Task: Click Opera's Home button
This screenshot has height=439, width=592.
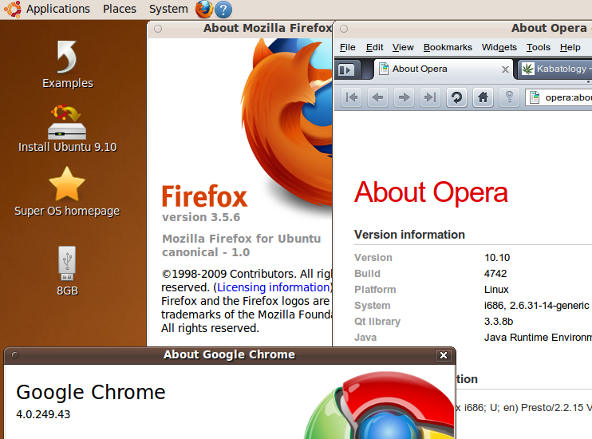Action: [483, 97]
